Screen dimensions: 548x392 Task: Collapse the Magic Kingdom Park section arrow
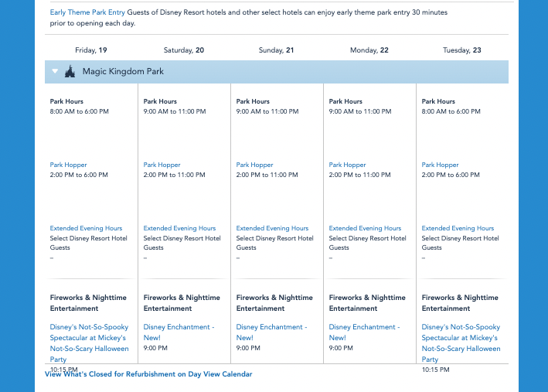(x=55, y=72)
